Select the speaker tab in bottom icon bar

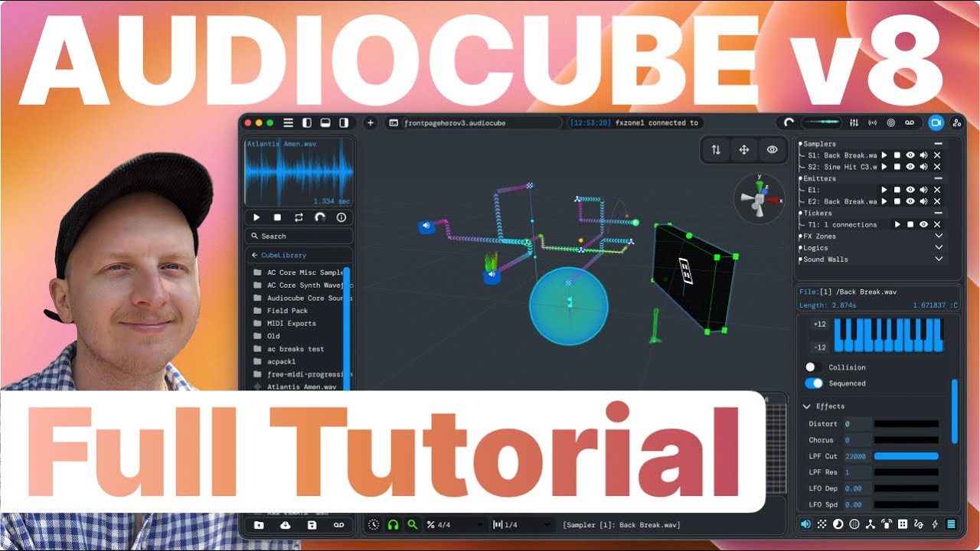pyautogui.click(x=805, y=524)
